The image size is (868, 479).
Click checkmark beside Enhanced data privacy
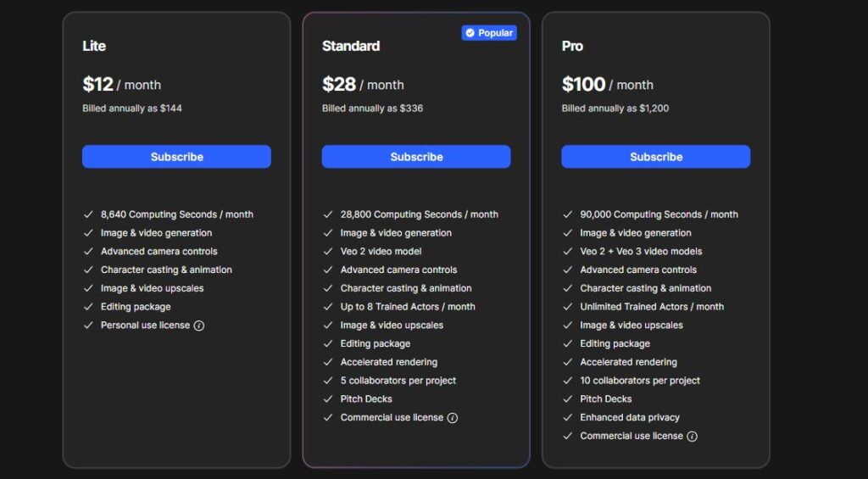(567, 417)
